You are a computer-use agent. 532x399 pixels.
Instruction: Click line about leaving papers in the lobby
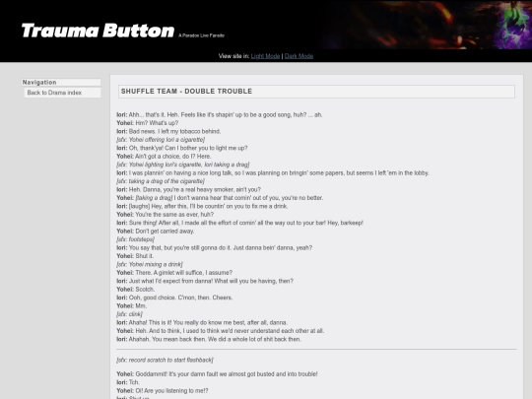273,172
